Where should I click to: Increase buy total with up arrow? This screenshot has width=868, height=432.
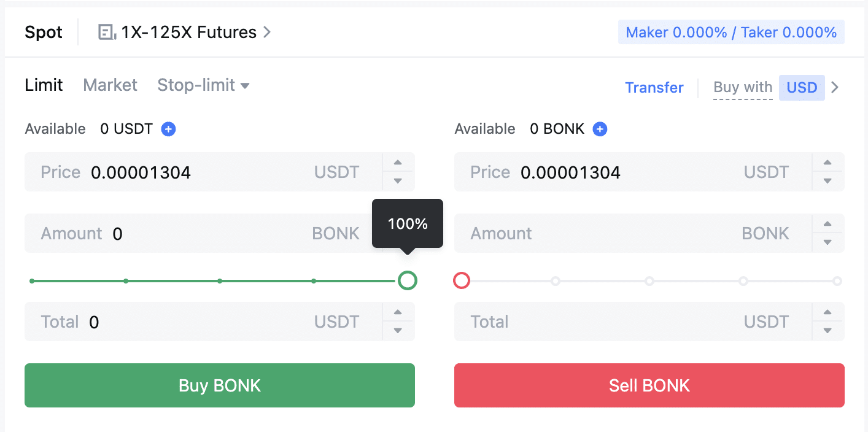click(398, 312)
